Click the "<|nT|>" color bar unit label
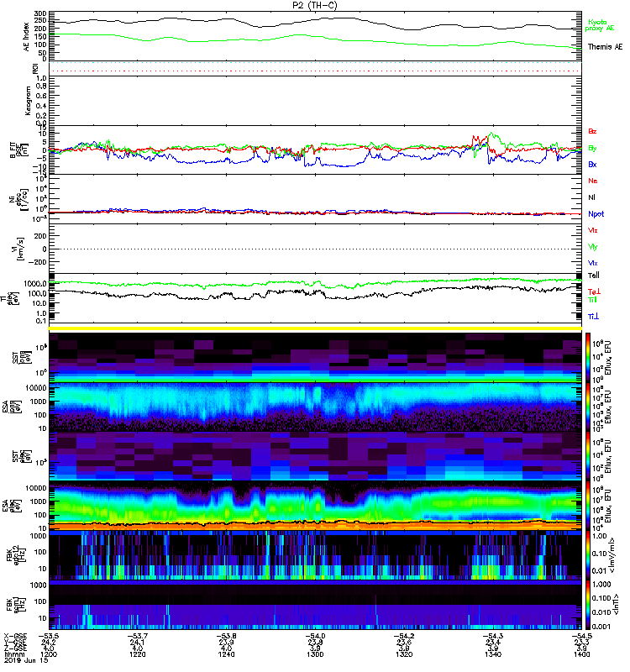Screen dimensions: 630x672 616,605
